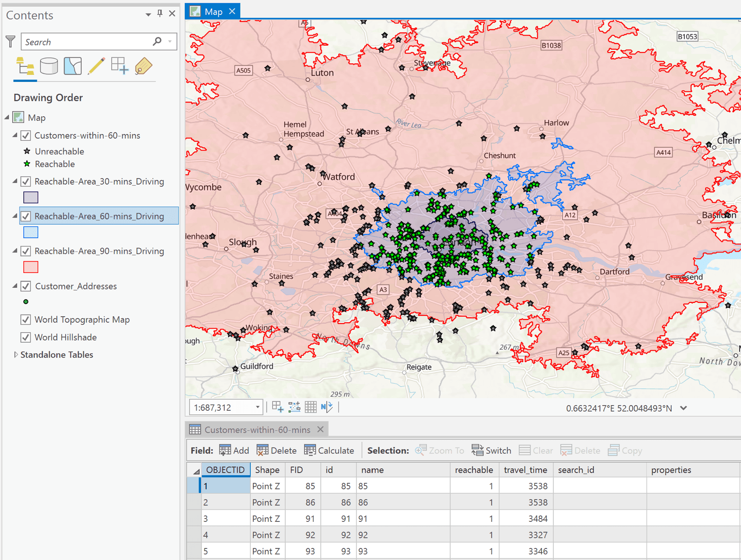Expand the Standalone Tables group
The width and height of the screenshot is (741, 560).
click(x=16, y=355)
